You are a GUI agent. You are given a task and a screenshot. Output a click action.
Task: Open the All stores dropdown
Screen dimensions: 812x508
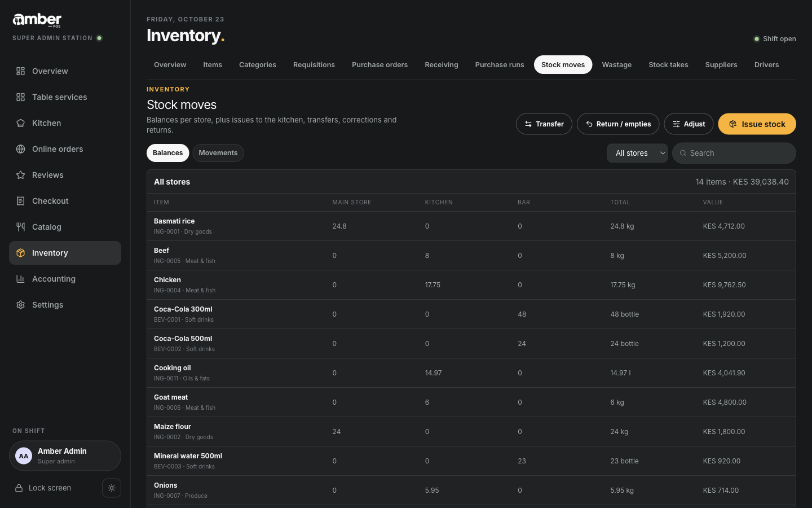click(637, 153)
